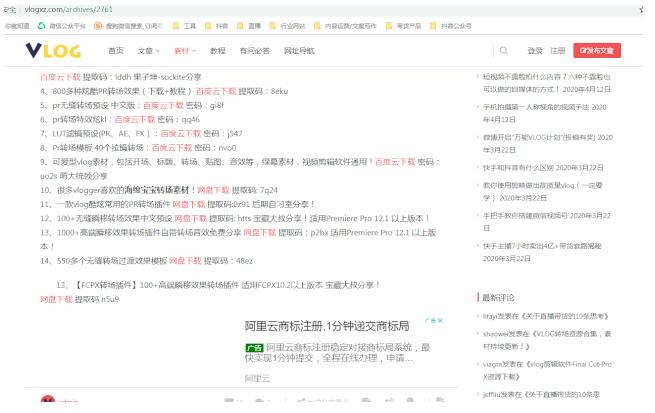
Task: Click 百度云下载 for LUT滤镜预设
Action: pyautogui.click(x=181, y=134)
